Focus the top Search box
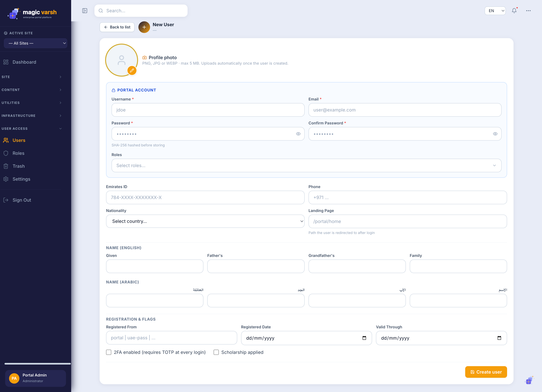542x392 pixels. coord(141,11)
